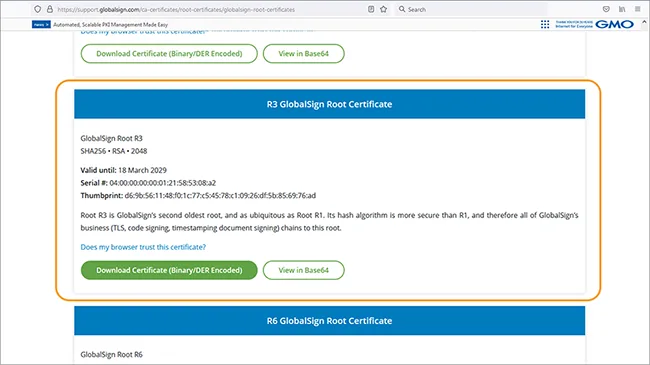Screen dimensions: 650x365
Task: Download the R3 certificate via green filled button
Action: [x=169, y=270]
